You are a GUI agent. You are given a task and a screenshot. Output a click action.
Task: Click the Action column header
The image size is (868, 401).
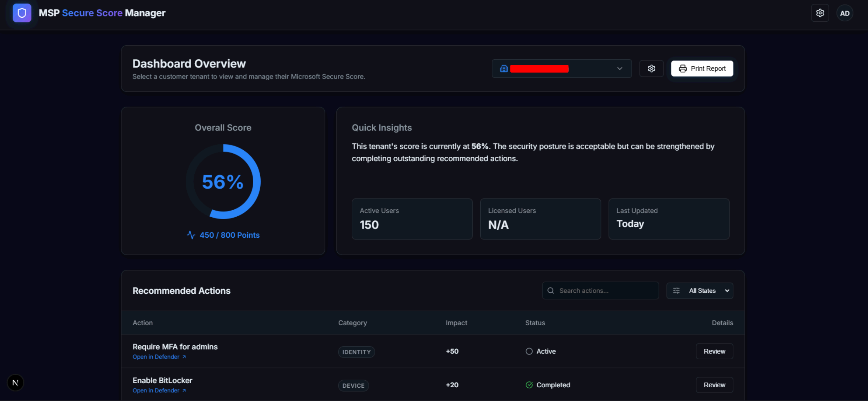[143, 323]
